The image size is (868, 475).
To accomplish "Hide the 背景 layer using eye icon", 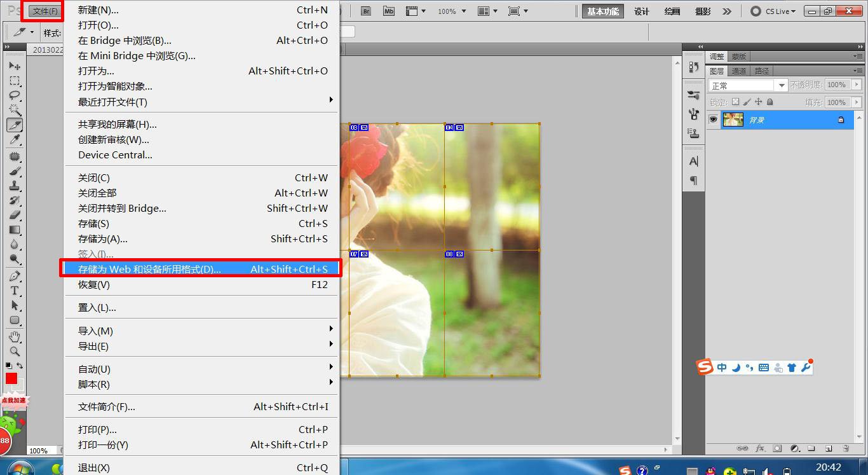I will tap(714, 120).
